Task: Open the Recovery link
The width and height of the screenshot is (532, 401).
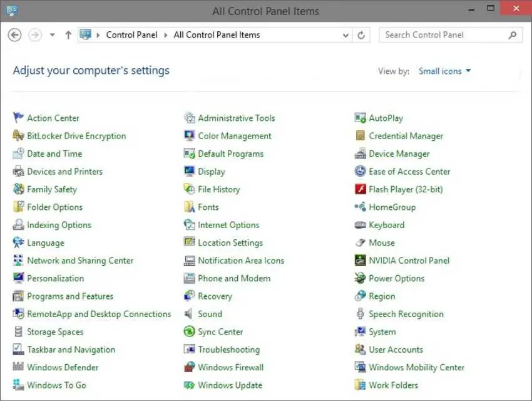Action: pyautogui.click(x=215, y=296)
